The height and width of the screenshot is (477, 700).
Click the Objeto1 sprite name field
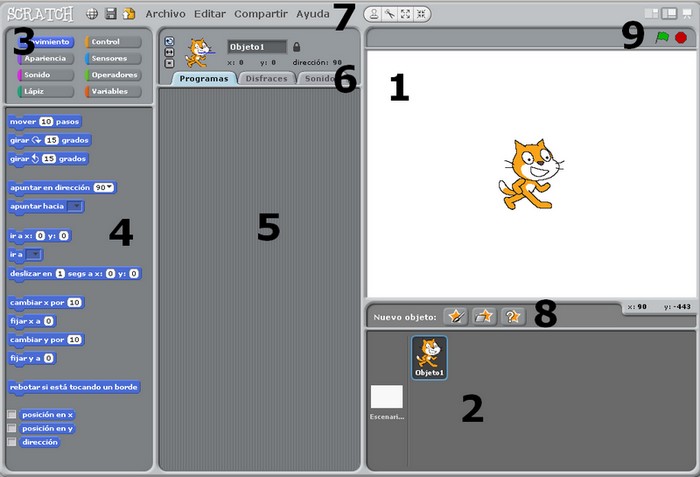coord(257,47)
